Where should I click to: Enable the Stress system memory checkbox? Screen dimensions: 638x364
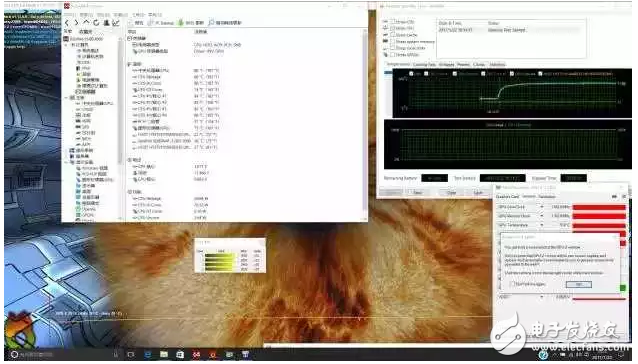point(393,41)
